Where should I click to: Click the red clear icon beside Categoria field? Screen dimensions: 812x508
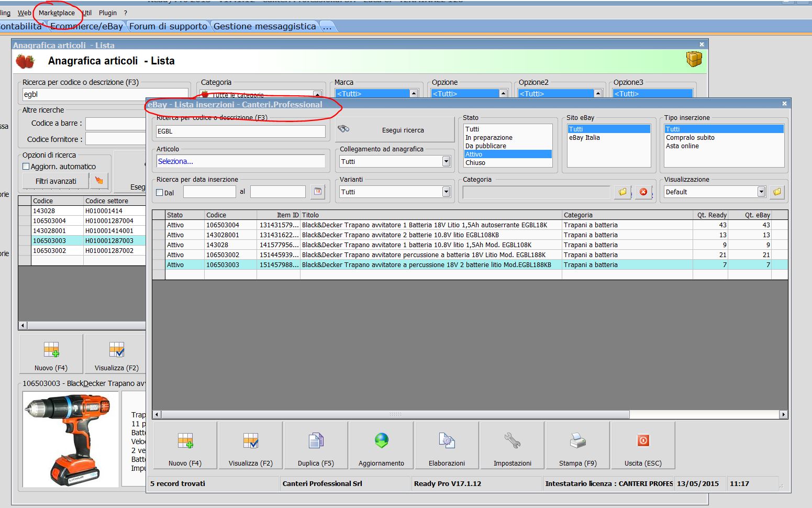coord(643,192)
